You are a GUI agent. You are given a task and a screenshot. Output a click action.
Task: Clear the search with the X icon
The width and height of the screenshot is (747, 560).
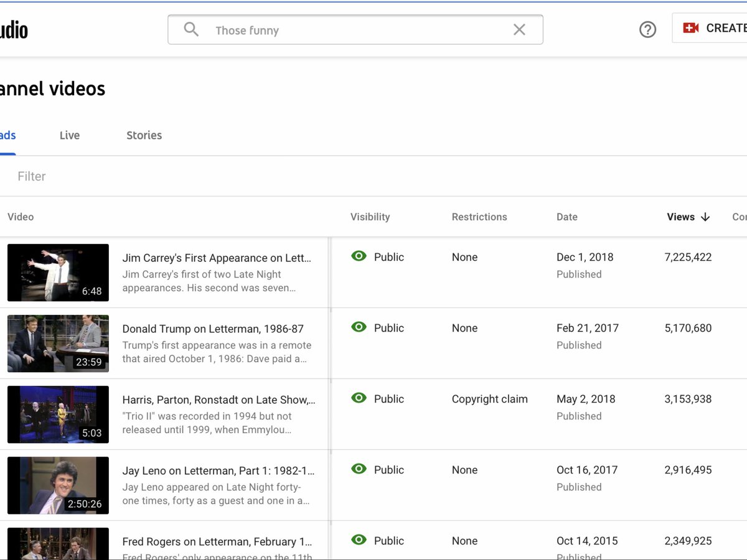[519, 29]
